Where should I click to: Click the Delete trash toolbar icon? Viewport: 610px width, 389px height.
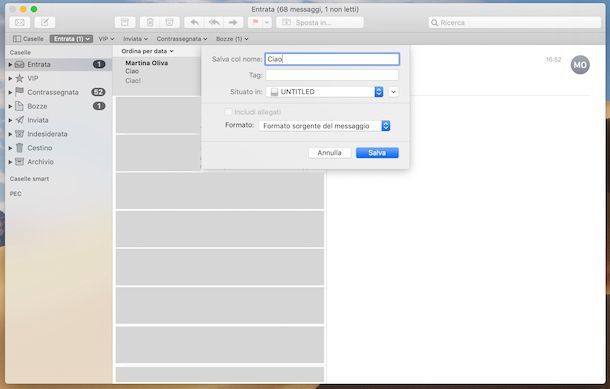pos(150,23)
